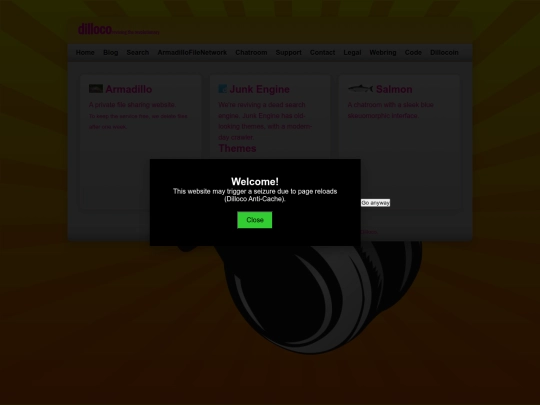The height and width of the screenshot is (405, 540).
Task: Open the Dillocoin nav link
Action: point(444,52)
